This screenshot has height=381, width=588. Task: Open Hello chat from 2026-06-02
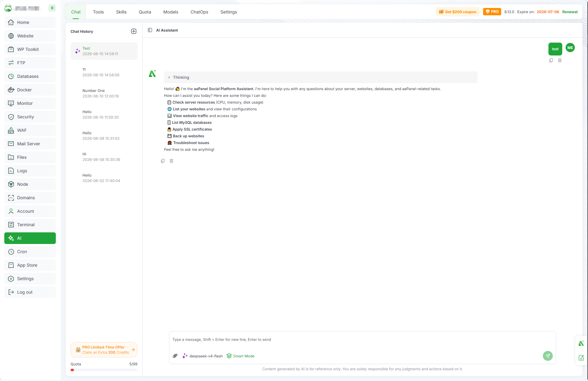coord(104,178)
